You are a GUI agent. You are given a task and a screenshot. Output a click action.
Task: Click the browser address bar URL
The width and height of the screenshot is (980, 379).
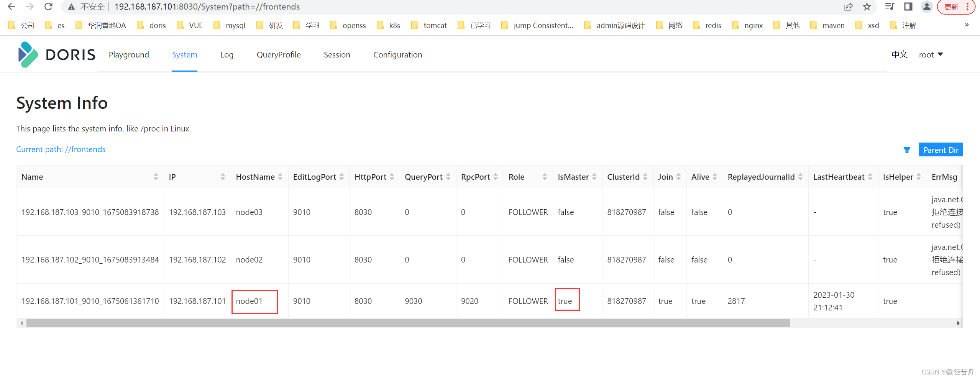click(x=207, y=7)
